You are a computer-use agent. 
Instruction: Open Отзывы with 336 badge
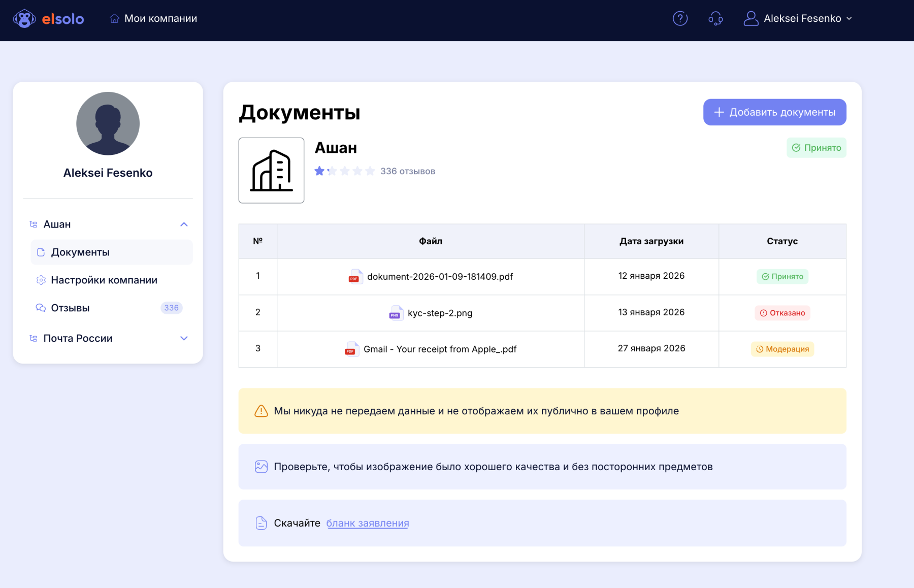pos(71,308)
